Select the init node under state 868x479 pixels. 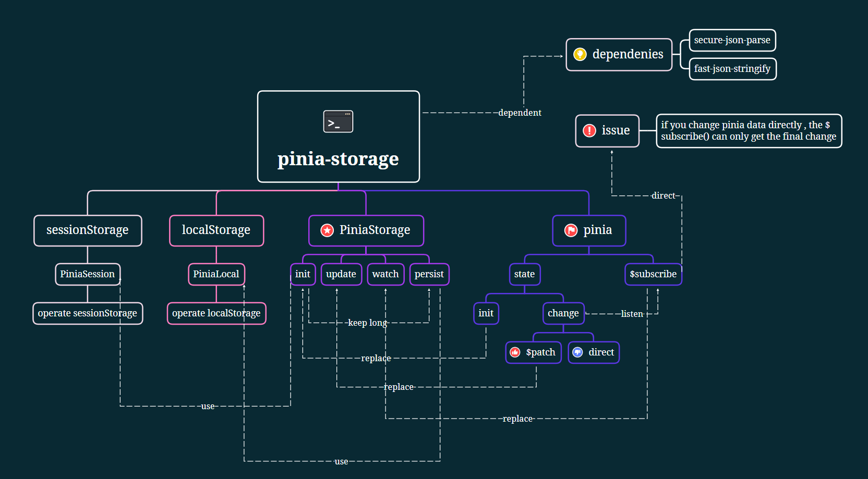486,313
